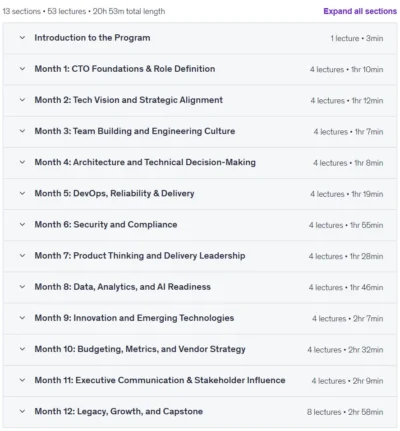Select the Month 1: CTO Foundations title

coord(125,69)
